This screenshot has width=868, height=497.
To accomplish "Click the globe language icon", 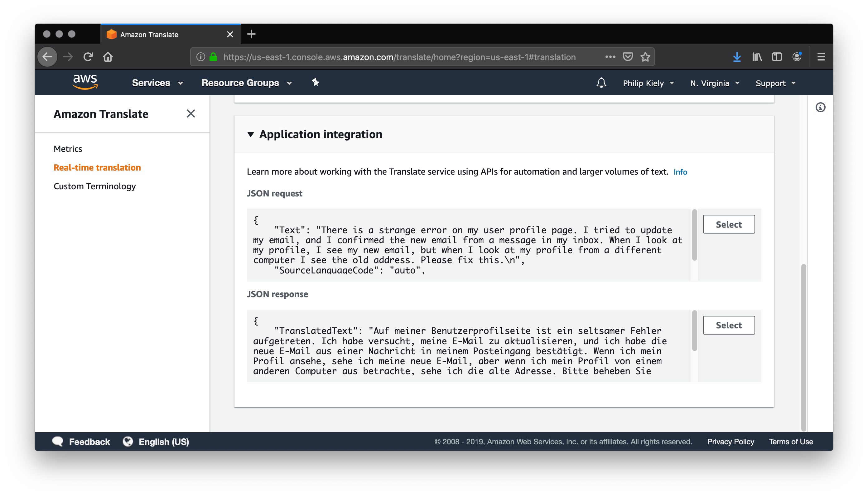I will click(x=128, y=442).
